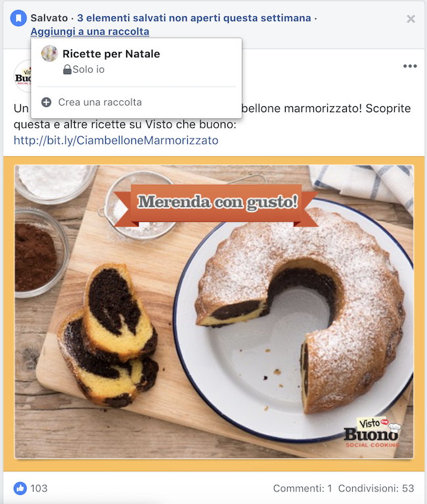The image size is (427, 504).
Task: Dismiss the saved notification banner
Action: coord(411,19)
